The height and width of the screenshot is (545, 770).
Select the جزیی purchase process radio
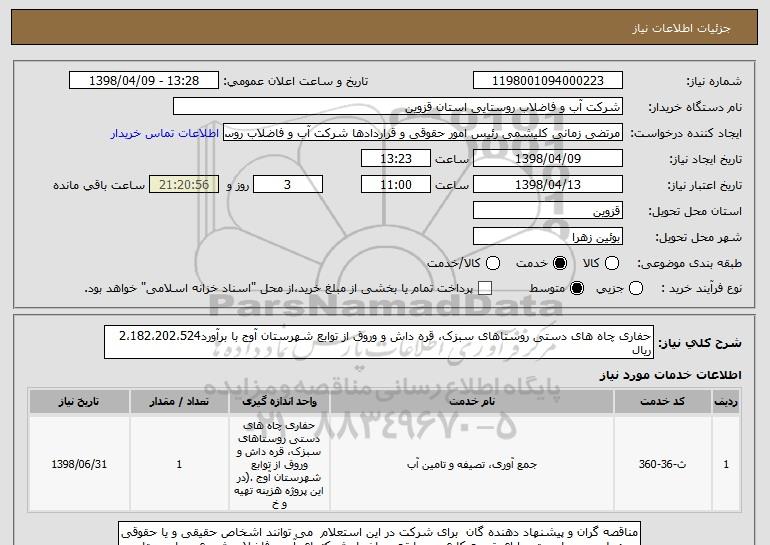(636, 288)
